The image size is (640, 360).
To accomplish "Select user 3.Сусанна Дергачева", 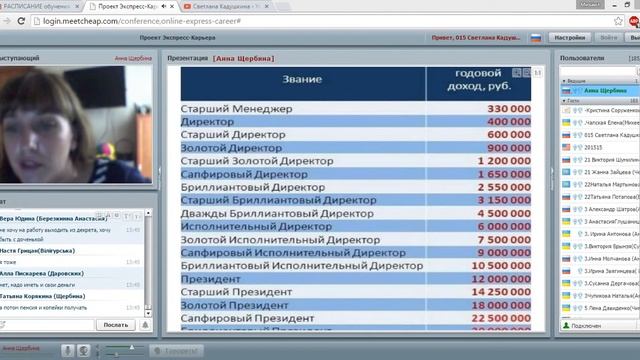I will click(600, 283).
